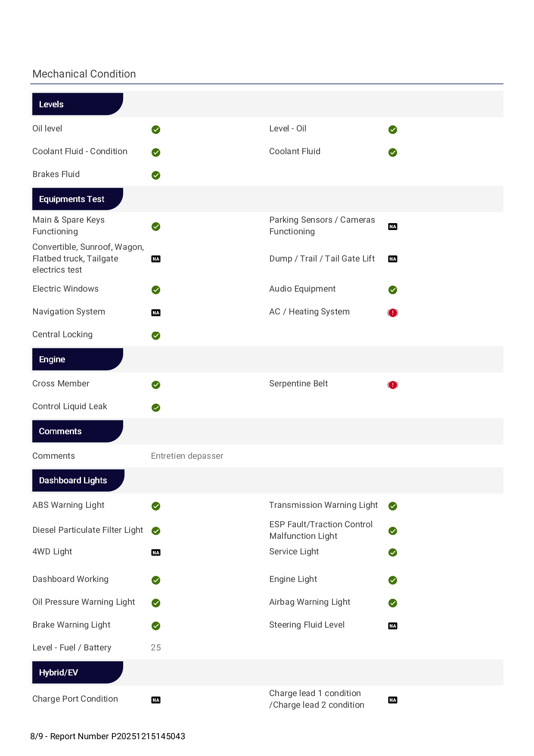Click the Mechanical Condition page heading
The height and width of the screenshot is (756, 534).
point(84,74)
